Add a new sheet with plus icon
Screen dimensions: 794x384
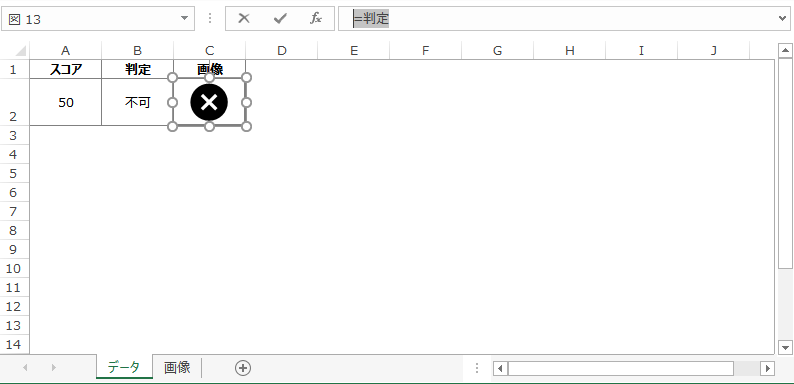click(x=243, y=368)
